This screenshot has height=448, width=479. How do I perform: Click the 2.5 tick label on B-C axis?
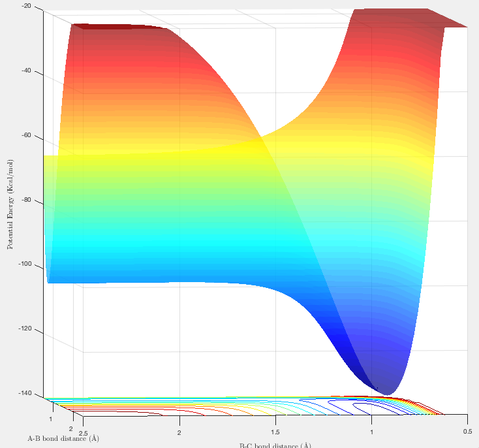83,433
